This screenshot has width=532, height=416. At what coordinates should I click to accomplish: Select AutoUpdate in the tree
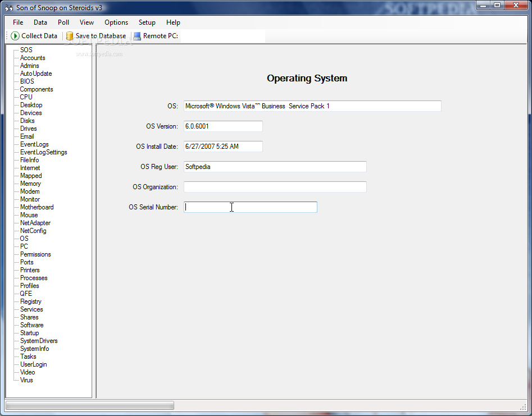coord(36,74)
